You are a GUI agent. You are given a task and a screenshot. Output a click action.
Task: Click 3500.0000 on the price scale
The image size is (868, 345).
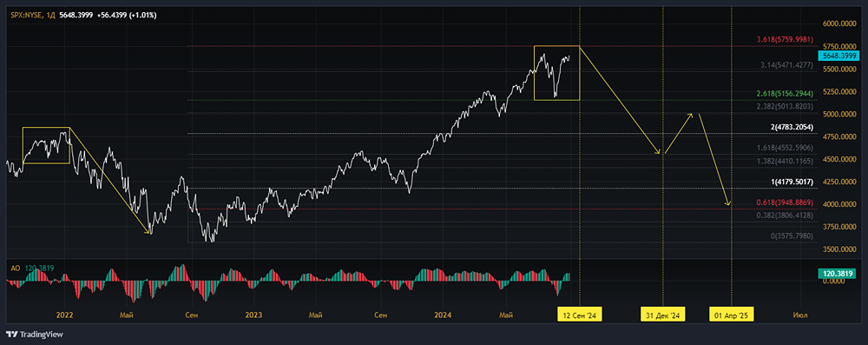click(839, 249)
